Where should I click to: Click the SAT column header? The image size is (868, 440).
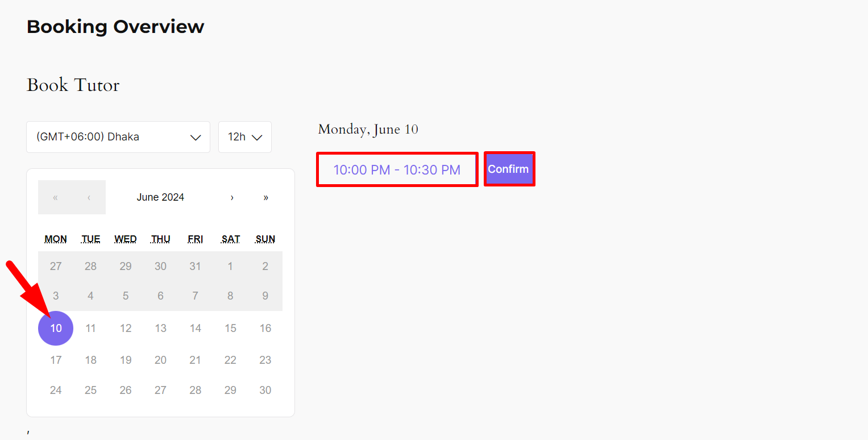pyautogui.click(x=230, y=239)
